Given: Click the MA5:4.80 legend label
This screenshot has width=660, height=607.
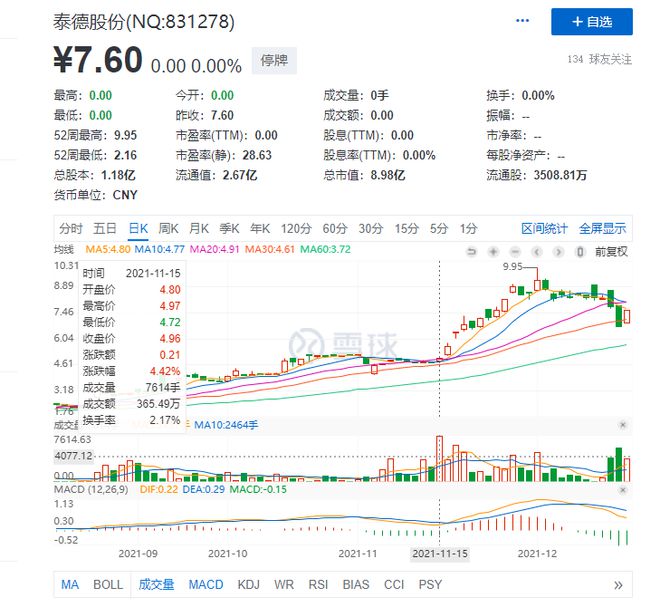Looking at the screenshot, I should tap(108, 249).
